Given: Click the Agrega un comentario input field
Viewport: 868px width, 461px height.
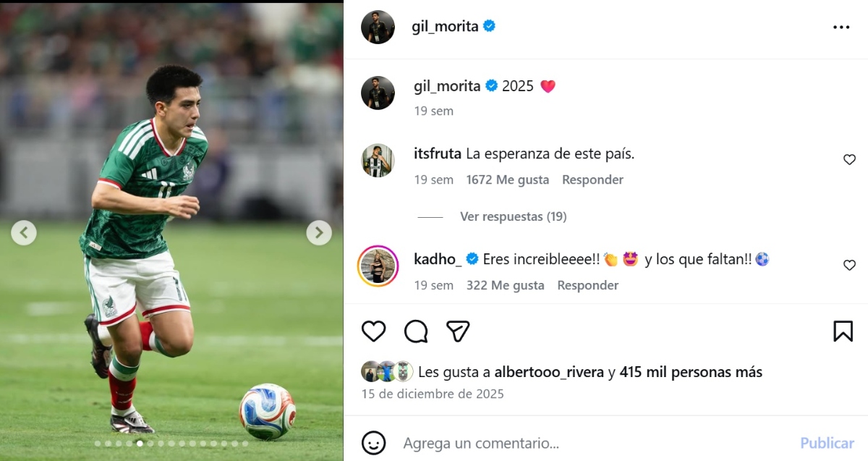Looking at the screenshot, I should tap(506, 442).
